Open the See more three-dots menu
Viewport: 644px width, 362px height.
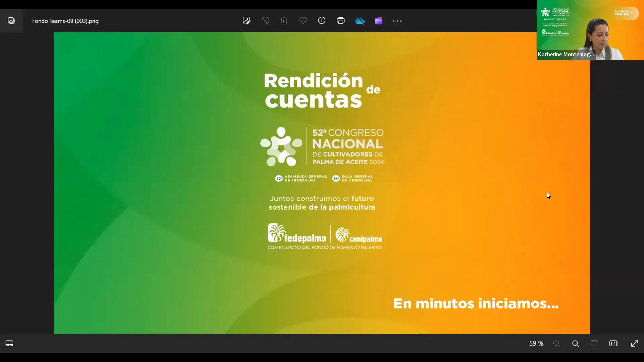pos(397,21)
